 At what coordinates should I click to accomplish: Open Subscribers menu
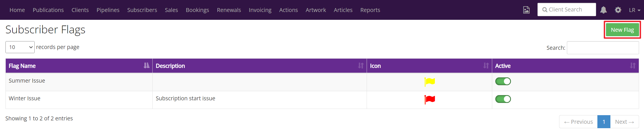(142, 10)
